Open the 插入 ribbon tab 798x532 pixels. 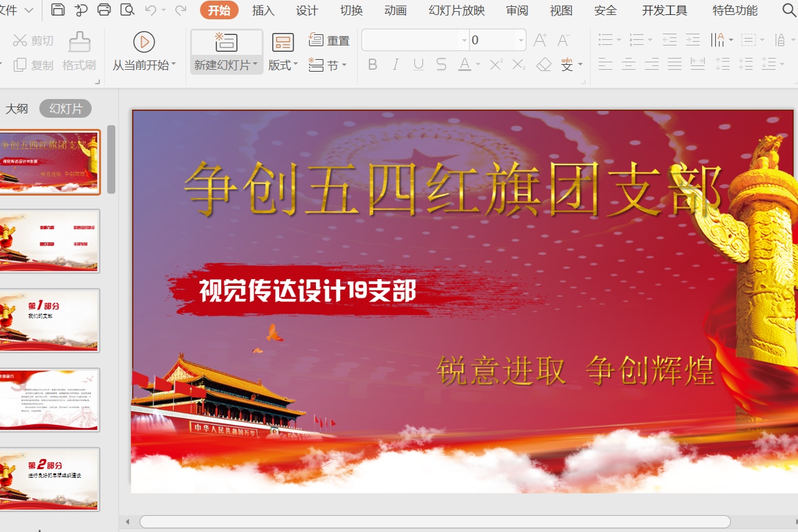[x=263, y=11]
